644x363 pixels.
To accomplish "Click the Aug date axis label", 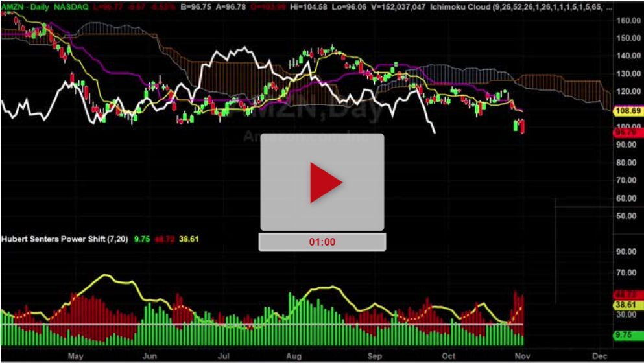I will click(294, 356).
